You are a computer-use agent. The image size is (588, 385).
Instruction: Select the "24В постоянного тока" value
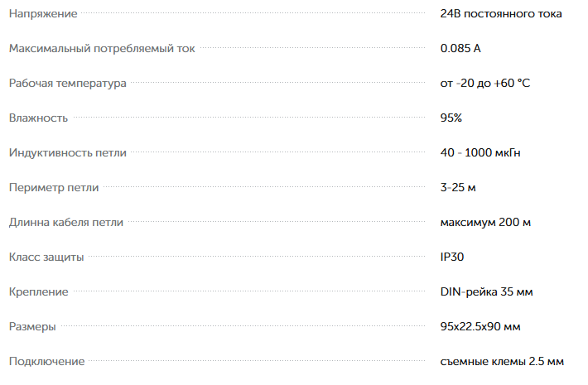(501, 14)
